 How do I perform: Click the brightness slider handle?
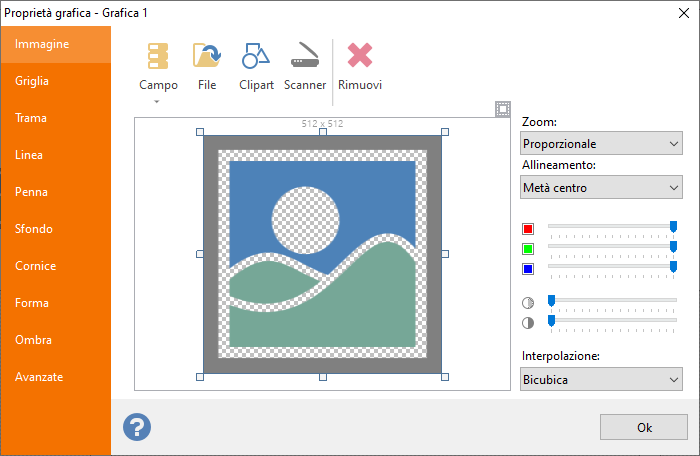coord(550,300)
